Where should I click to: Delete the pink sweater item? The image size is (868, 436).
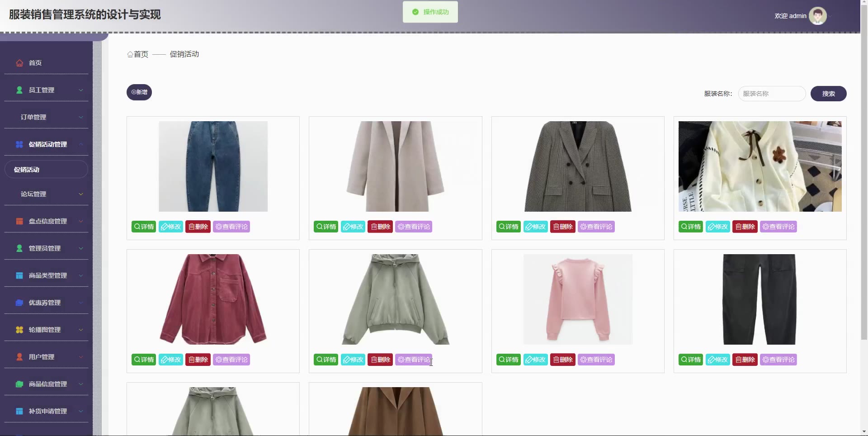563,360
